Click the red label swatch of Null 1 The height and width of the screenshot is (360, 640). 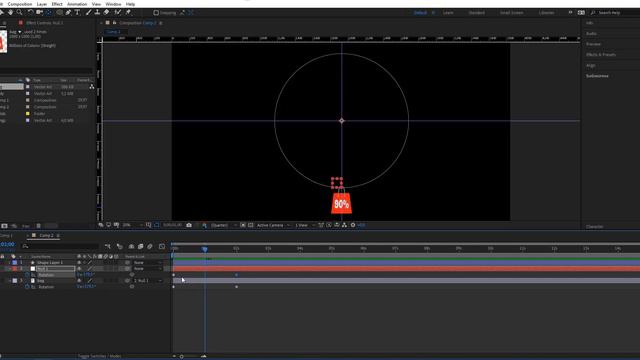(15, 269)
